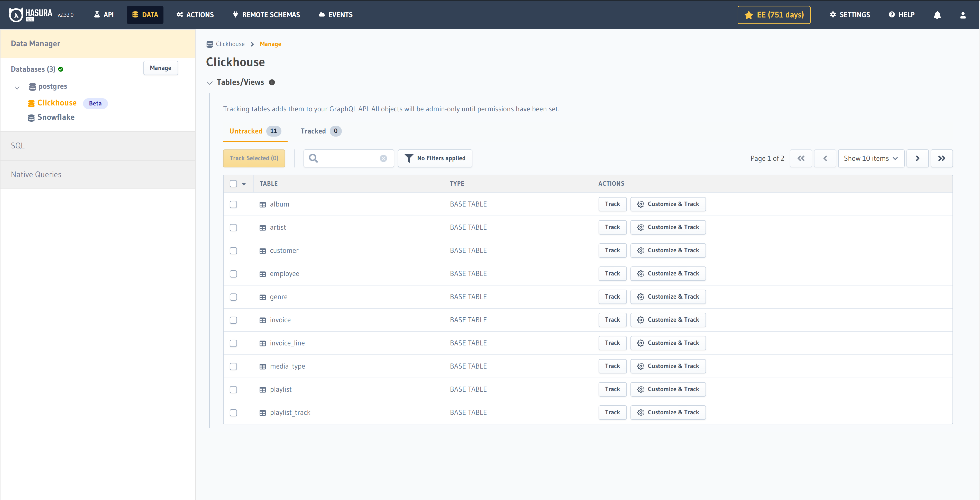Viewport: 980px width, 500px height.
Task: Jump to last page with double-right arrows
Action: [941, 158]
